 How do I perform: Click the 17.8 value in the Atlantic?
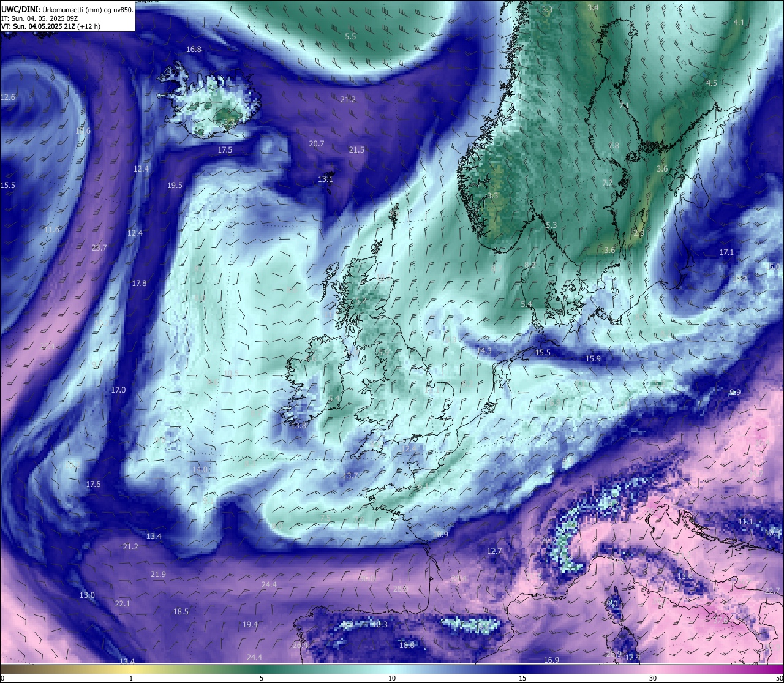pyautogui.click(x=139, y=283)
